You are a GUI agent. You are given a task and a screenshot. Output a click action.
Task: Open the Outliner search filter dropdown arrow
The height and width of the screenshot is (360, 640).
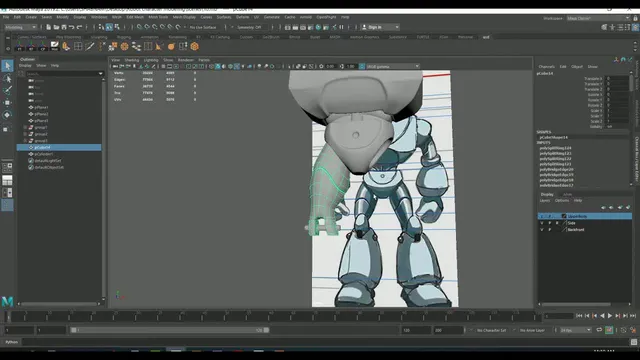pyautogui.click(x=100, y=74)
